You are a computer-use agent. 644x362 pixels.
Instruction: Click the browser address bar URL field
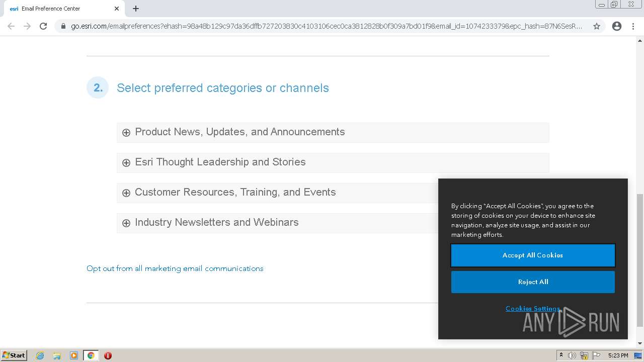[x=326, y=26]
